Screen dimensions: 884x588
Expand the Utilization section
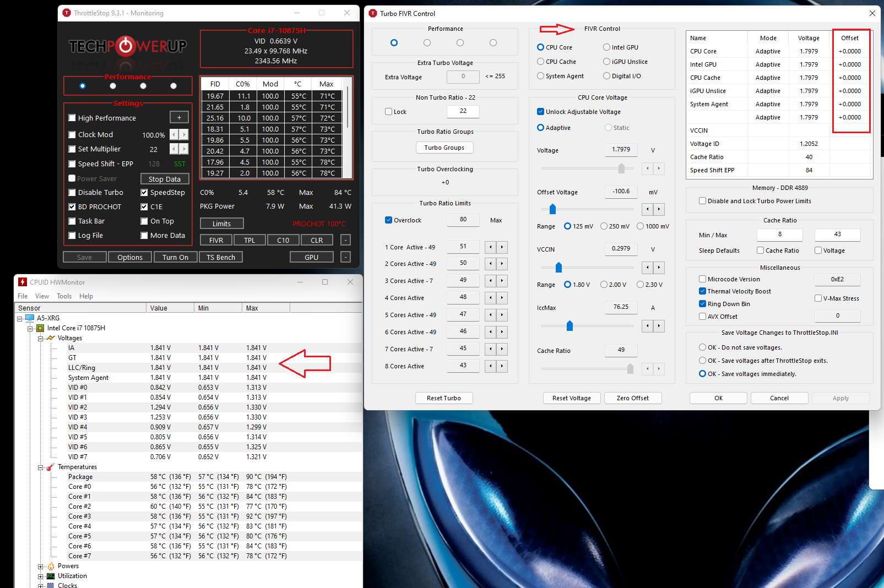(40, 576)
